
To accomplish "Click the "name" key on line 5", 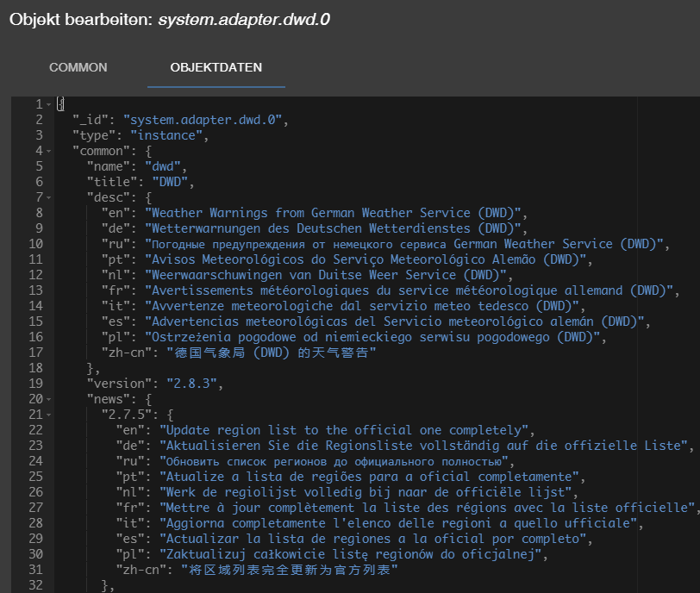I will coord(109,166).
